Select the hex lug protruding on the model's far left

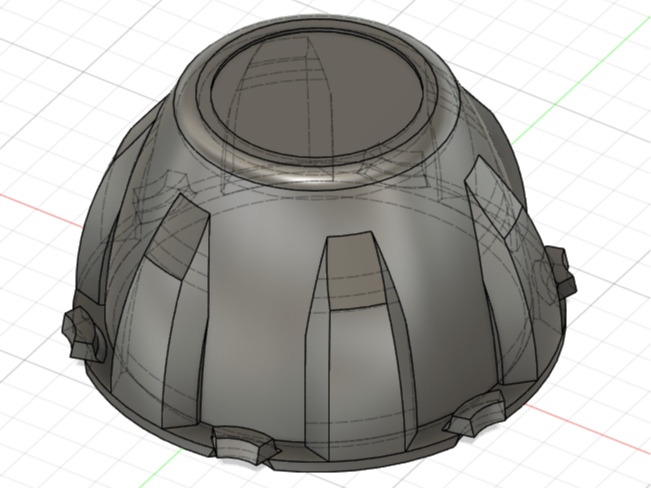coord(84,334)
